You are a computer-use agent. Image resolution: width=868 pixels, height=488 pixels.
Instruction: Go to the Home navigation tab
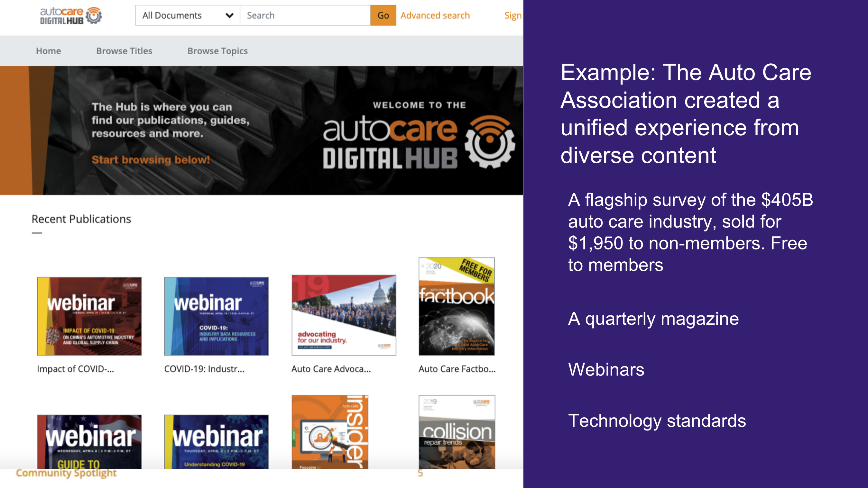tap(49, 51)
